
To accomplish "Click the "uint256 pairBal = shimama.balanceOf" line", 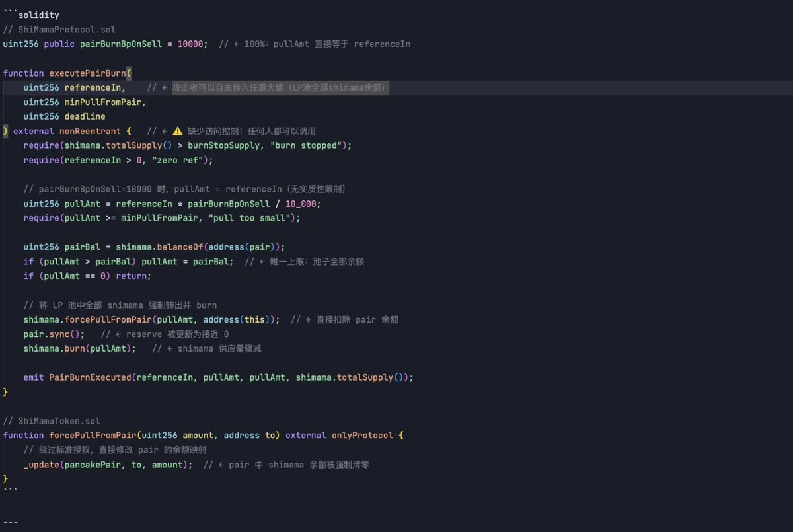I will click(x=154, y=247).
